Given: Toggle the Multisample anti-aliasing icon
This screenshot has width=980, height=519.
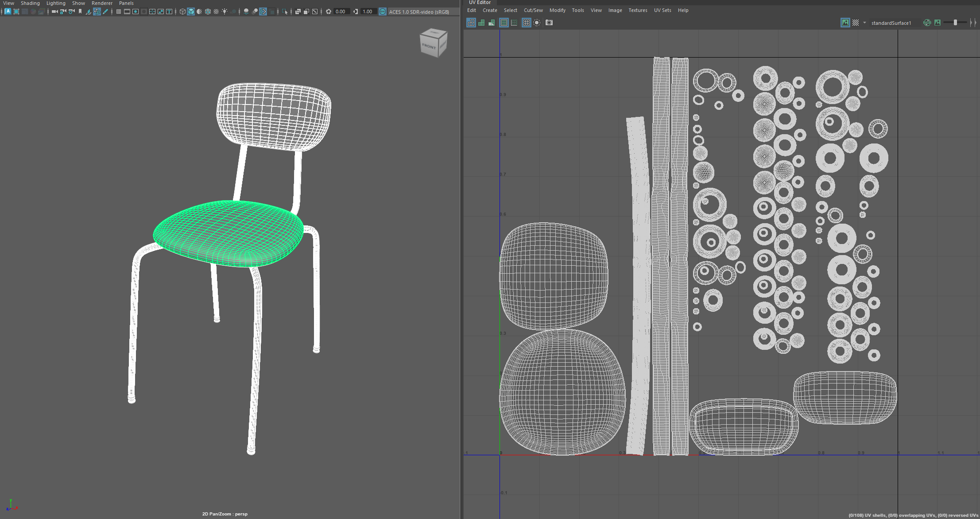Looking at the screenshot, I should pos(263,12).
